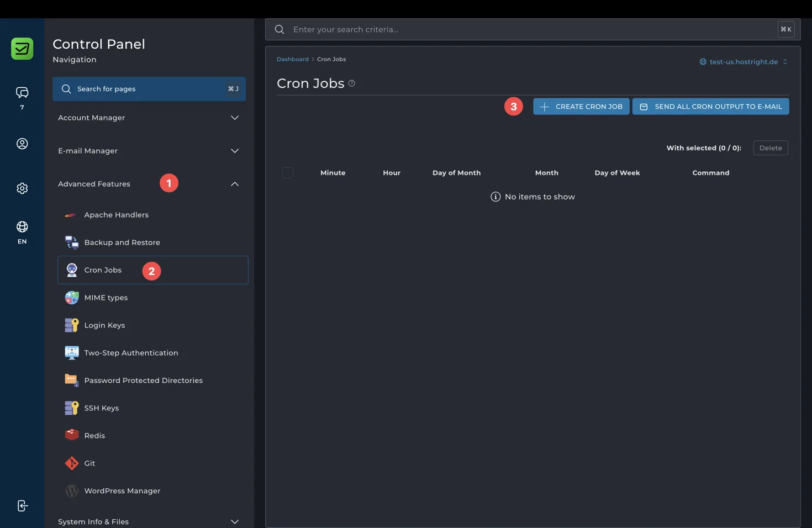Click the Redis icon
Screen dimensions: 812x528
point(71,436)
